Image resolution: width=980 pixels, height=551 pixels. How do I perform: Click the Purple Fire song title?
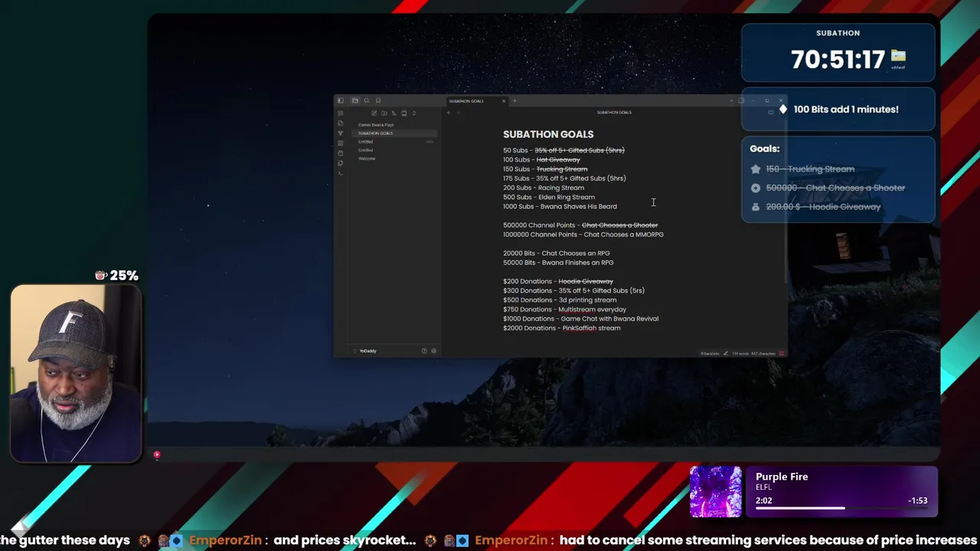(x=782, y=477)
